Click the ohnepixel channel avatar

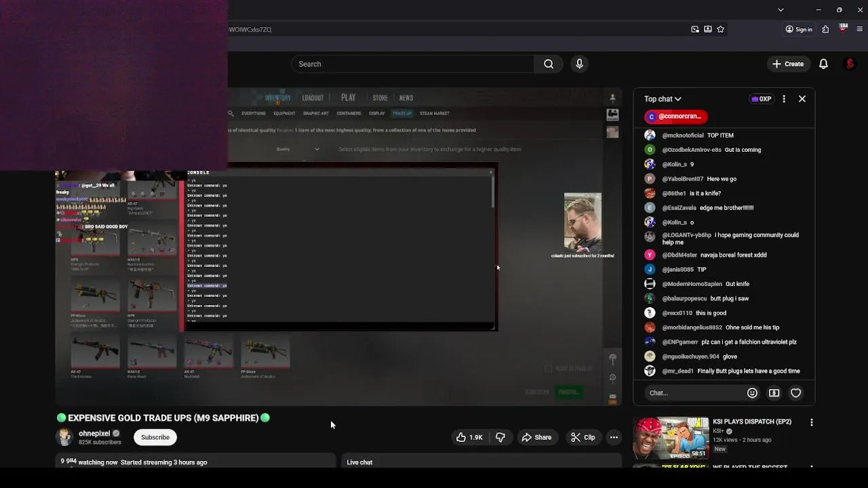[x=64, y=437]
